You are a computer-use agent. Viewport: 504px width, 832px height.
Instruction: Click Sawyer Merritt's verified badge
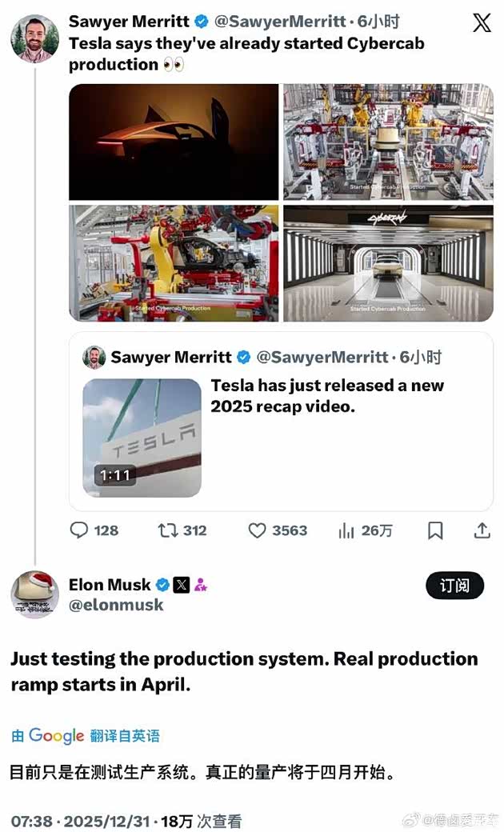pos(202,22)
